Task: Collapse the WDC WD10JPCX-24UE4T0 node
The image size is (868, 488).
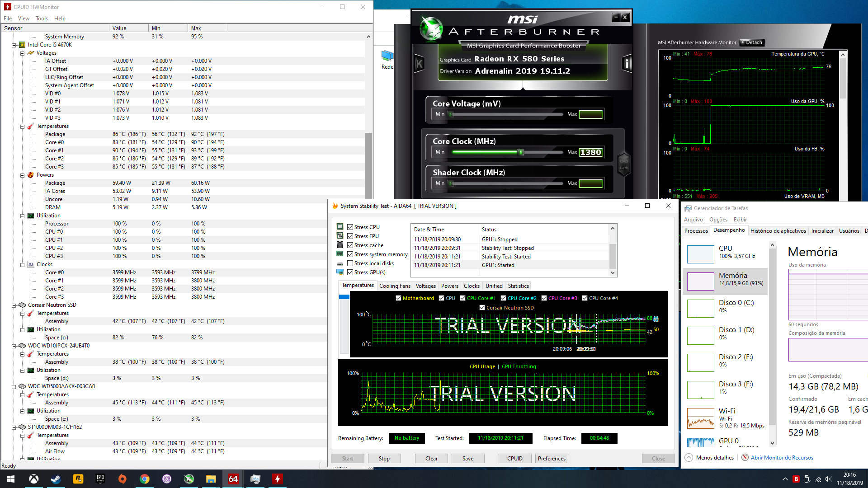Action: (x=14, y=346)
